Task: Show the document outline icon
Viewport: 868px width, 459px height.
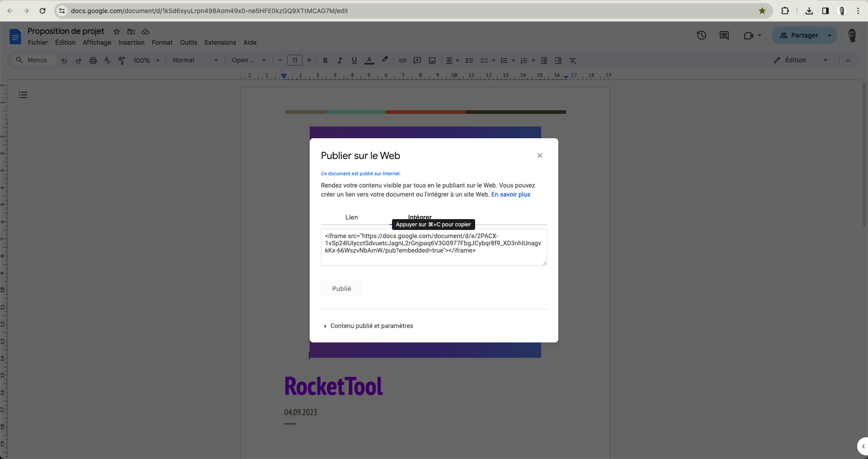Action: click(23, 95)
